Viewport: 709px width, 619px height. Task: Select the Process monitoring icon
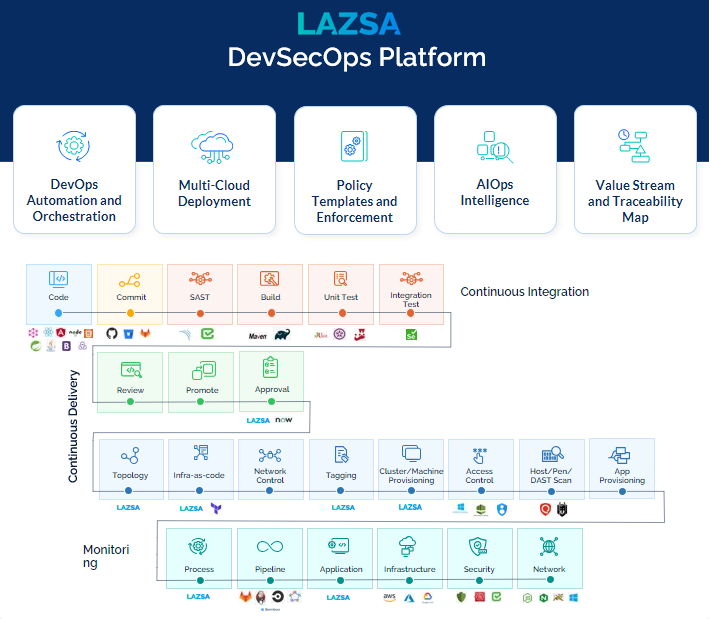[x=198, y=546]
